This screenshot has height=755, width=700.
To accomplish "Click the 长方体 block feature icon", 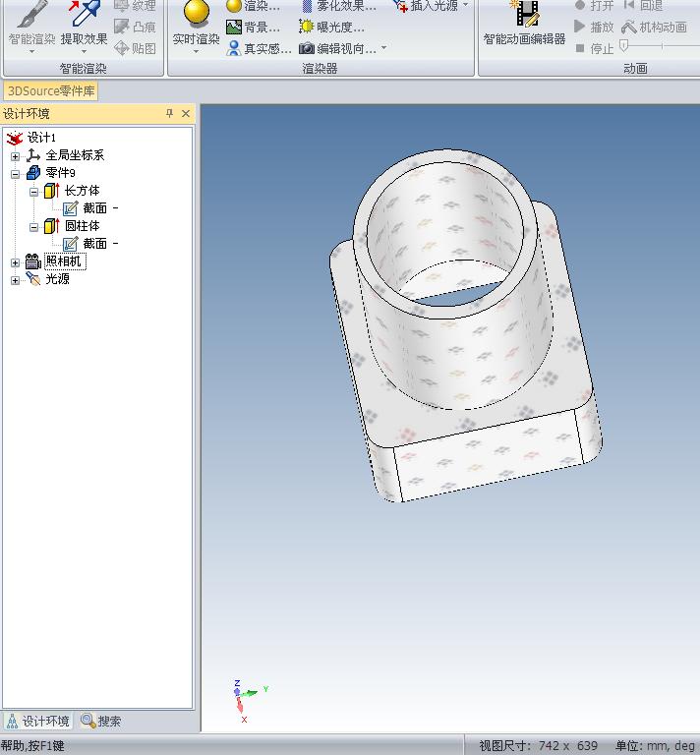I will click(51, 191).
